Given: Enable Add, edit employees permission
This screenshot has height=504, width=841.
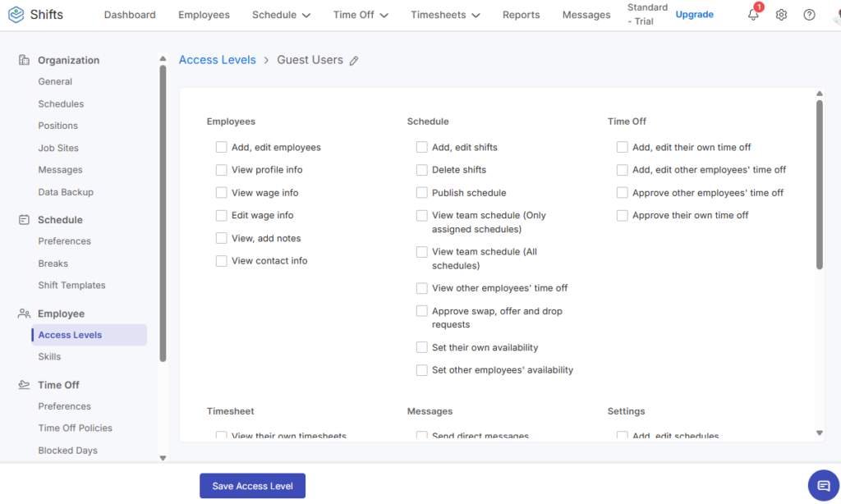Looking at the screenshot, I should (221, 147).
